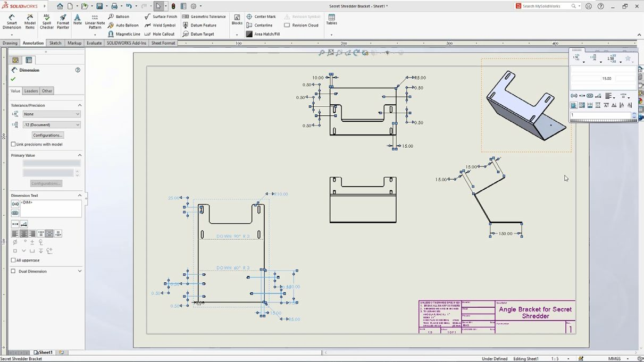644x362 pixels.
Task: Activate the Format Painter tool
Action: tap(63, 21)
